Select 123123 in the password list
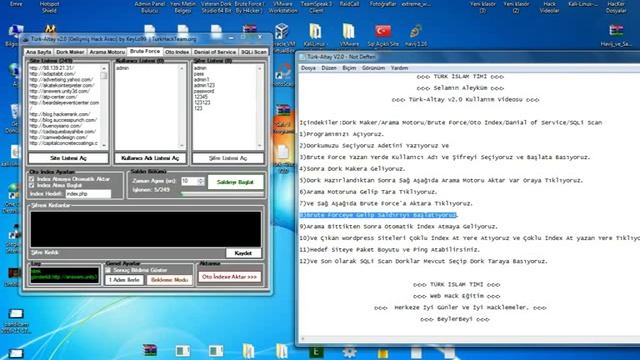The width and height of the screenshot is (640, 360). (202, 102)
